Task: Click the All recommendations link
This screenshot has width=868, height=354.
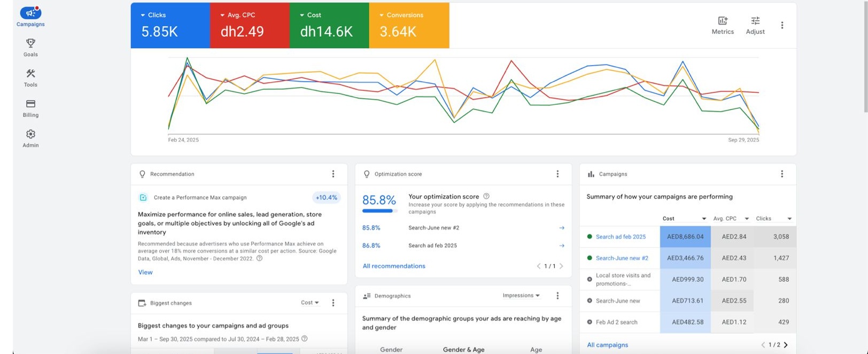Action: (x=394, y=266)
